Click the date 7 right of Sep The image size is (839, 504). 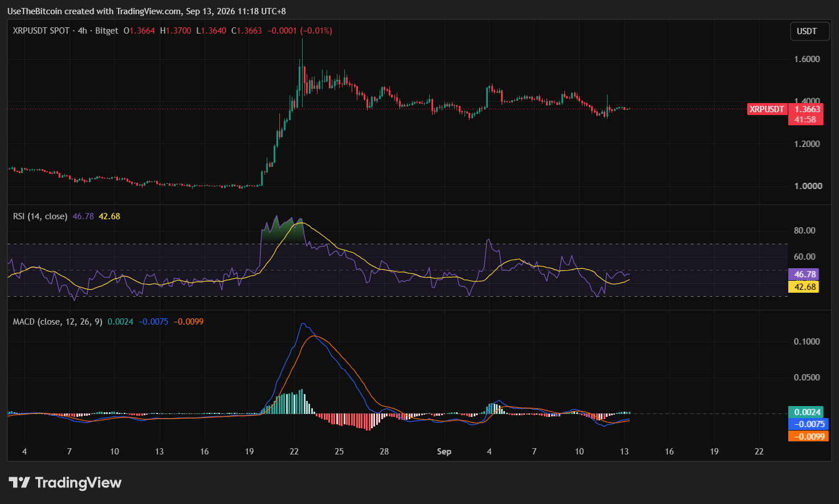(x=534, y=452)
